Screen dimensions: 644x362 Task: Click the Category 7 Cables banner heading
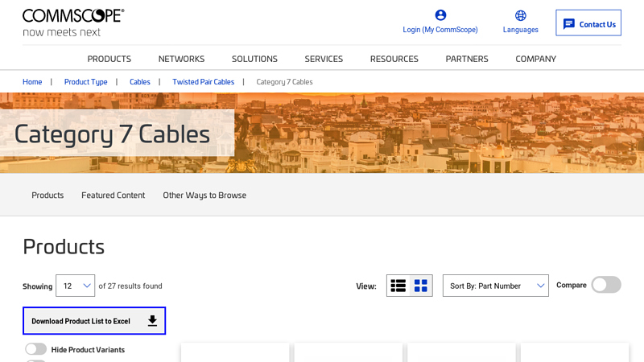112,134
